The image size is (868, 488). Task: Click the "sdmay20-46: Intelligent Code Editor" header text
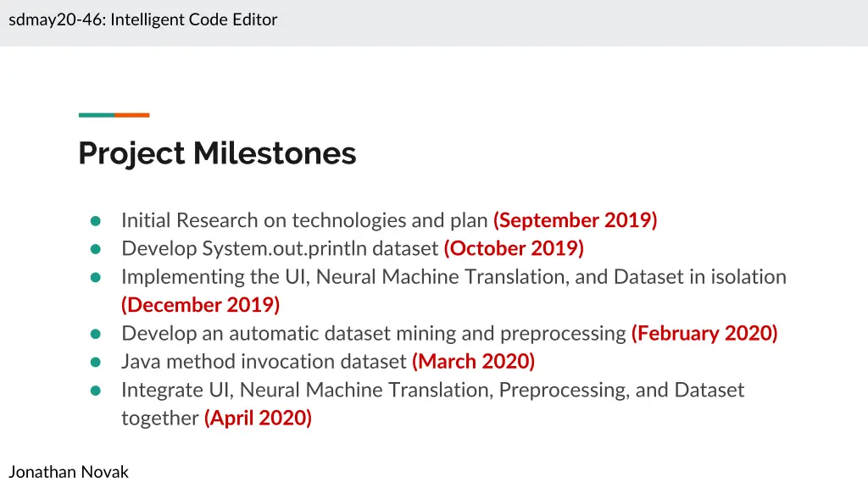(143, 19)
